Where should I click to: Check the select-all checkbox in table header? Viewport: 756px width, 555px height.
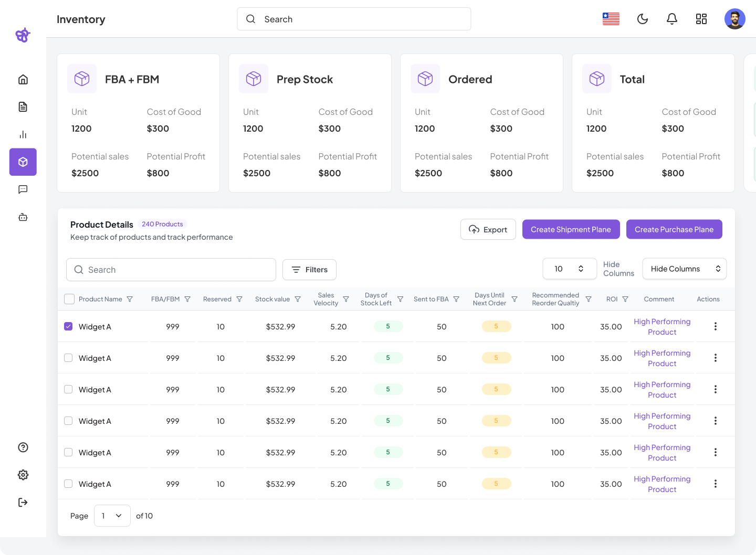pyautogui.click(x=69, y=299)
